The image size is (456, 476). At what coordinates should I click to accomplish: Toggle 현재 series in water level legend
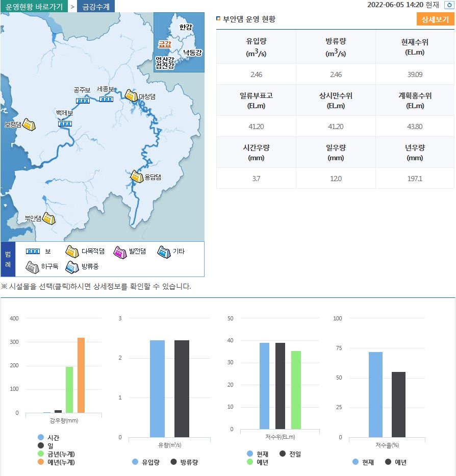pyautogui.click(x=258, y=454)
